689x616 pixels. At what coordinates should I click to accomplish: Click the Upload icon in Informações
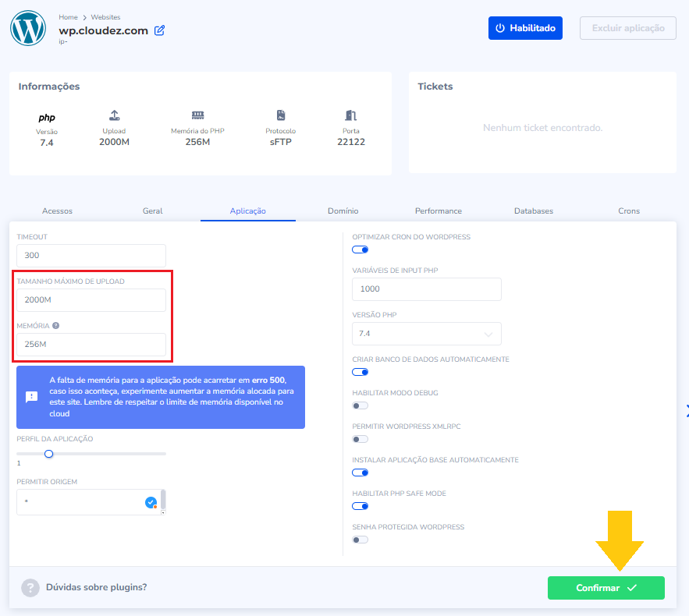(x=114, y=115)
